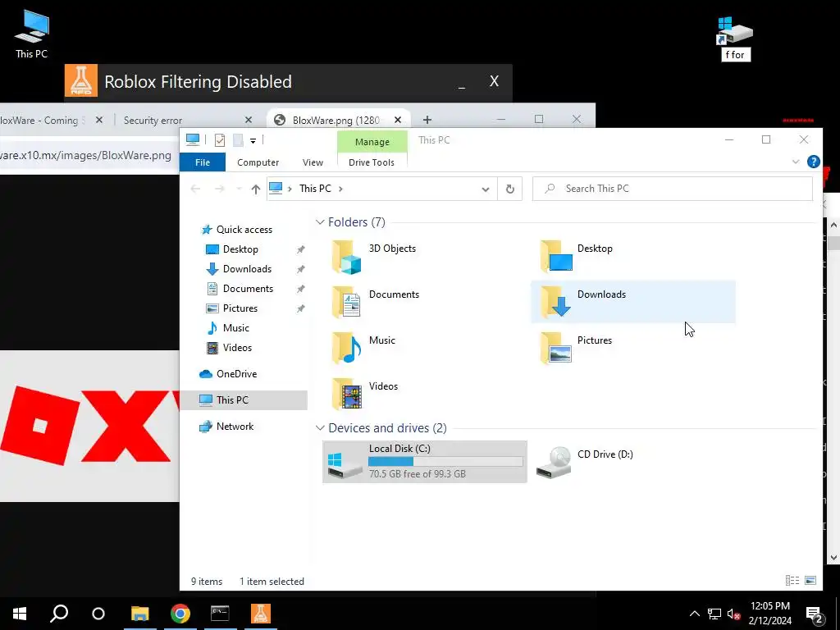840x630 pixels.
Task: Open This PC desktop shortcut icon
Action: [32, 33]
